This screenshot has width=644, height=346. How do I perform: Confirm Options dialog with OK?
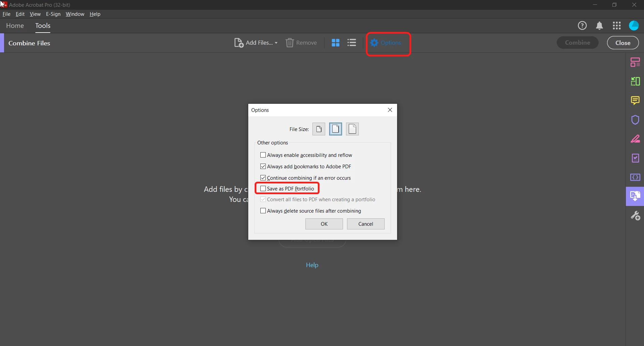pyautogui.click(x=324, y=224)
